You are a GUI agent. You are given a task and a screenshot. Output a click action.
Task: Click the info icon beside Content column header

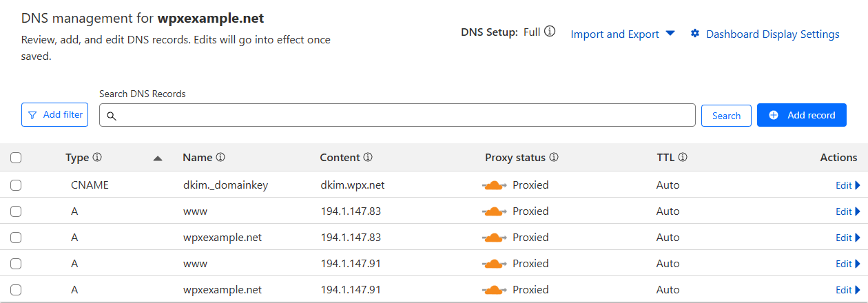[368, 158]
